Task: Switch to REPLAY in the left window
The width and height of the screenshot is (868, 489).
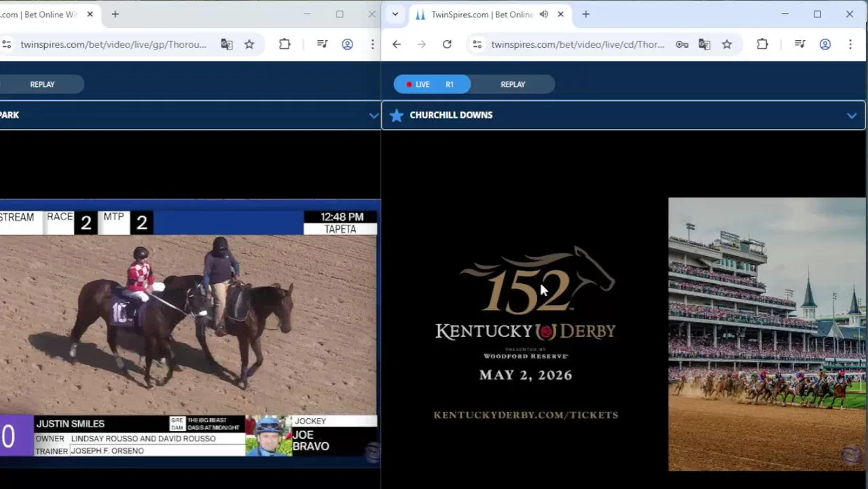Action: point(42,84)
